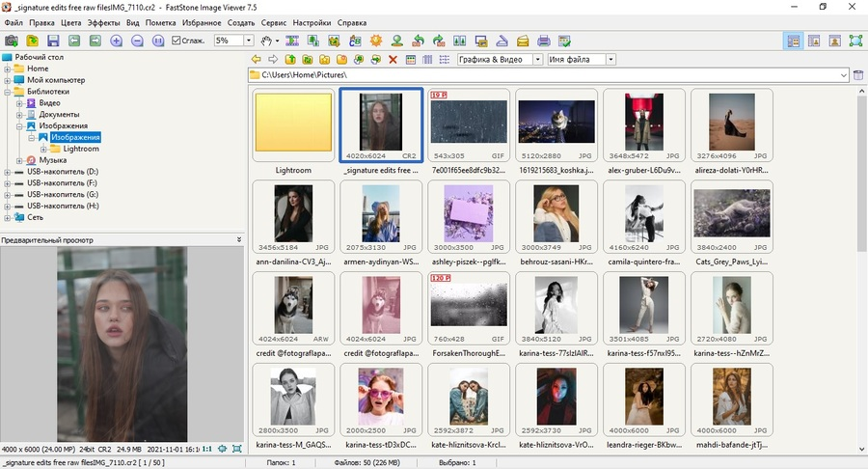
Task: Rotate the image left
Action: [418, 41]
